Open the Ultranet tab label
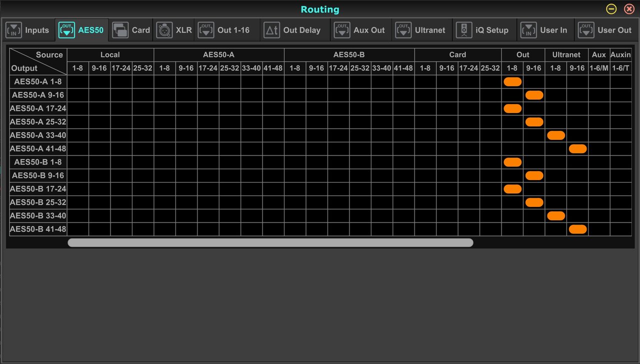The image size is (640, 364). 430,30
